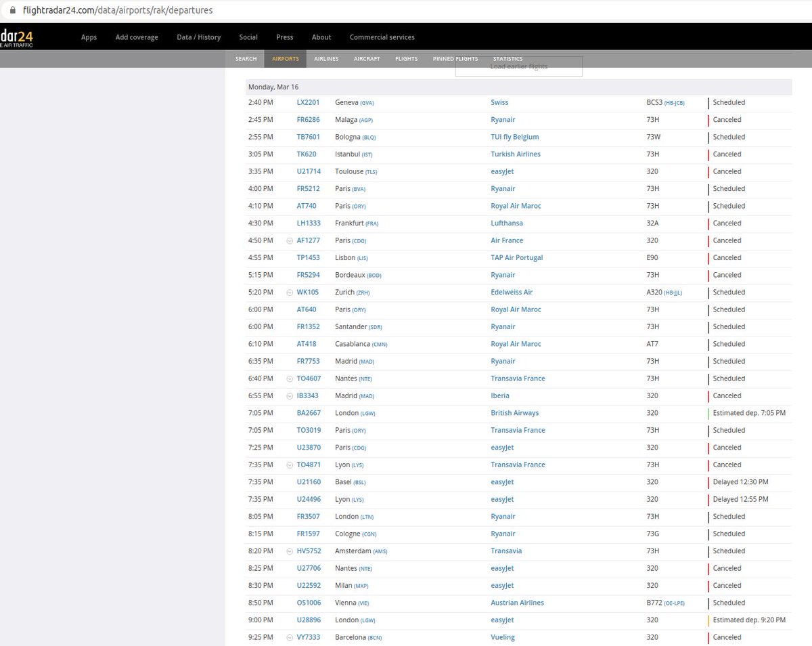Open the Iberia airline link
The height and width of the screenshot is (646, 812).
pos(500,396)
